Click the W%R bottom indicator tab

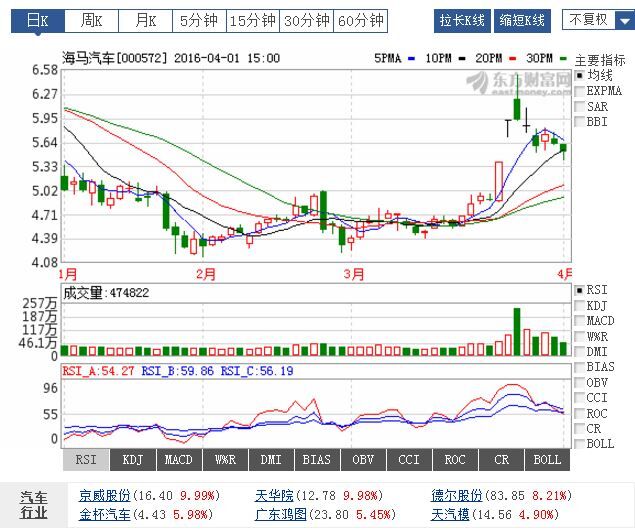pyautogui.click(x=225, y=460)
